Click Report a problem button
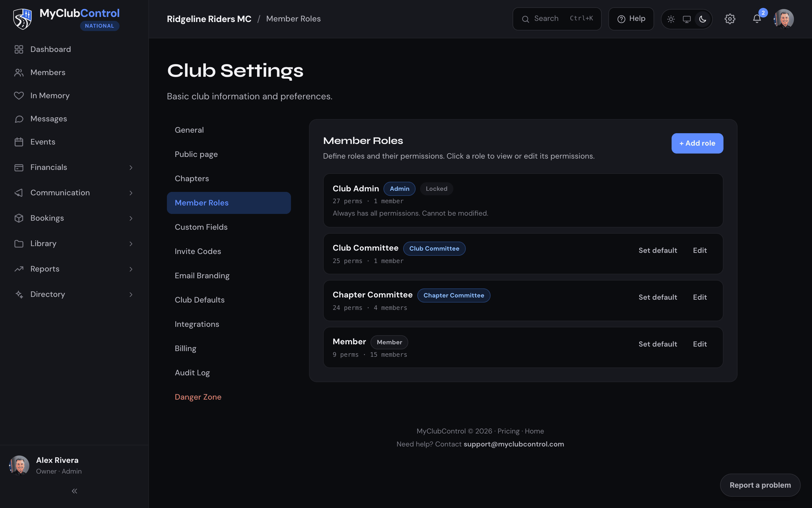This screenshot has height=508, width=812. click(x=760, y=485)
